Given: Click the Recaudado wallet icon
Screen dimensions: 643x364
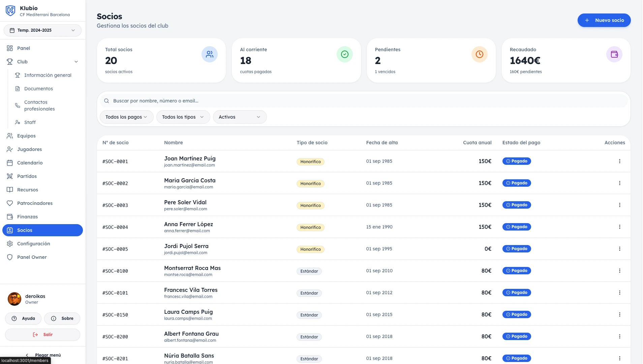Looking at the screenshot, I should [x=614, y=54].
